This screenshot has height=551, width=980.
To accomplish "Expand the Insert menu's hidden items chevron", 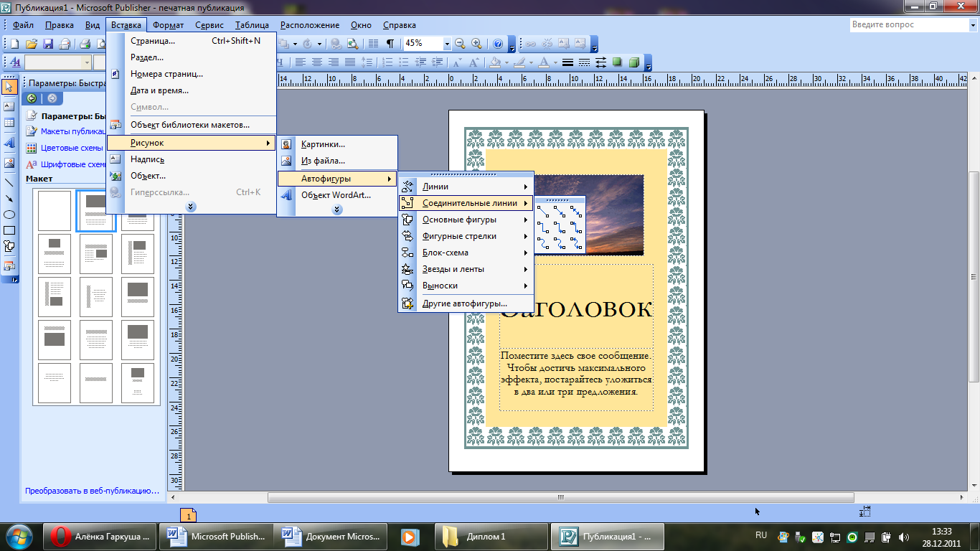I will pyautogui.click(x=190, y=207).
